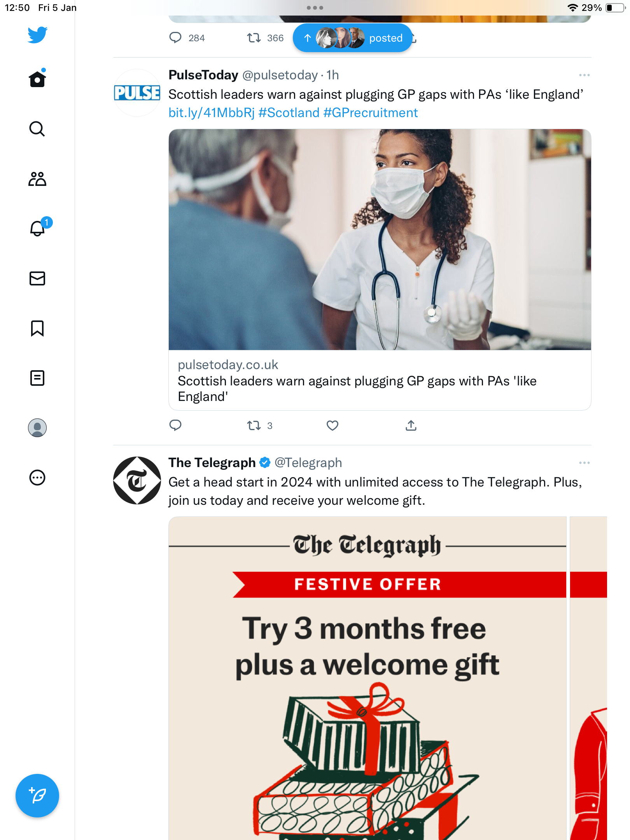Open the Twitter bird logo

click(37, 35)
